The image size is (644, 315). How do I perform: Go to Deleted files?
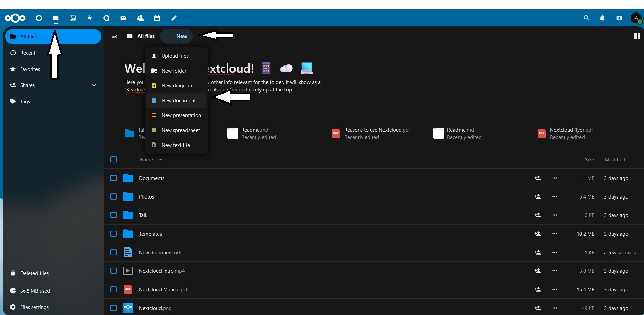pos(34,273)
